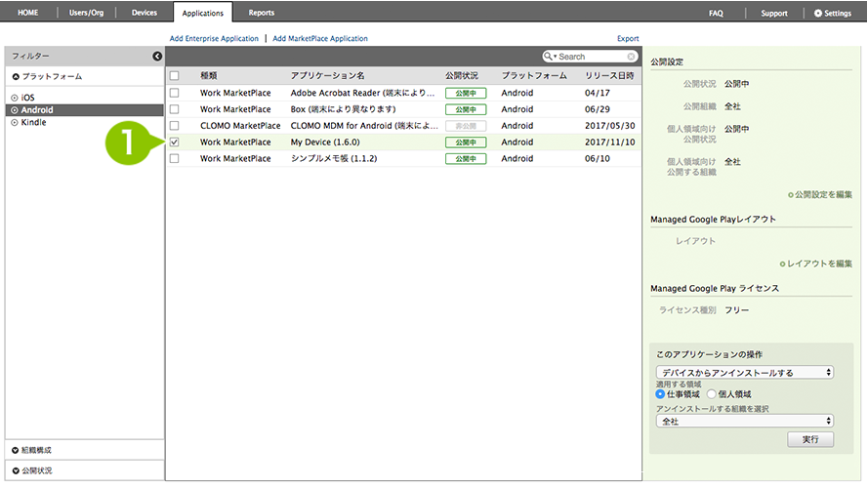868x488 pixels.
Task: Click the iOS platform filter icon
Action: click(x=15, y=98)
